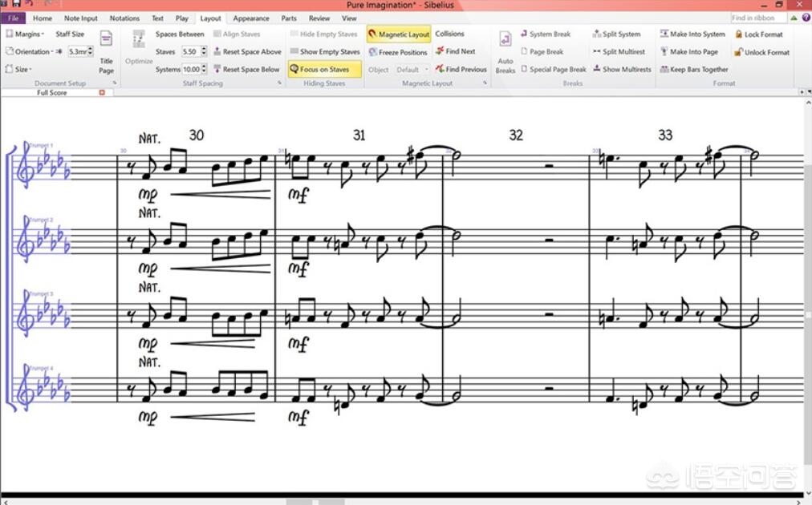Image resolution: width=812 pixels, height=505 pixels.
Task: Click Make Into System
Action: pos(692,34)
